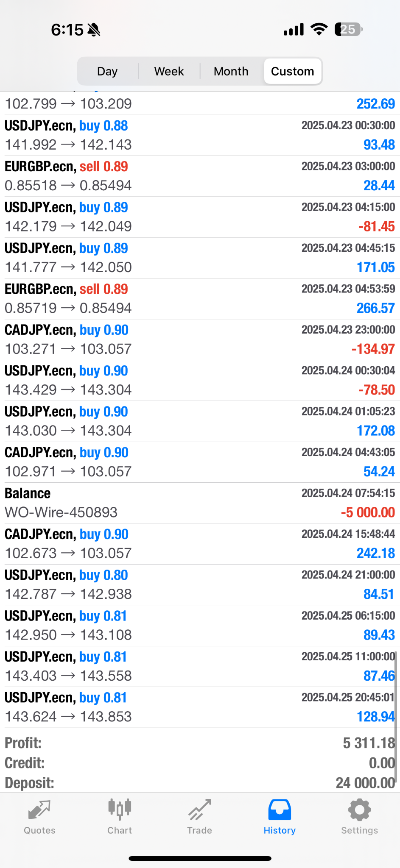The image size is (400, 868).
Task: Switch history period to Week
Action: click(169, 71)
